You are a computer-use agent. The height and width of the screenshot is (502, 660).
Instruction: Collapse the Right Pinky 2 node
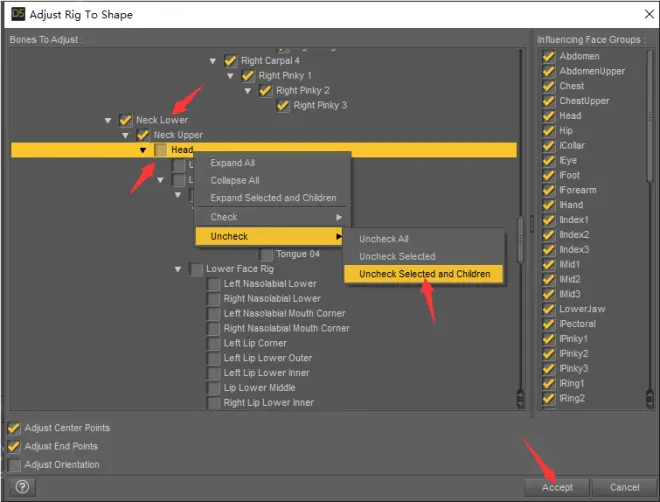[x=248, y=91]
